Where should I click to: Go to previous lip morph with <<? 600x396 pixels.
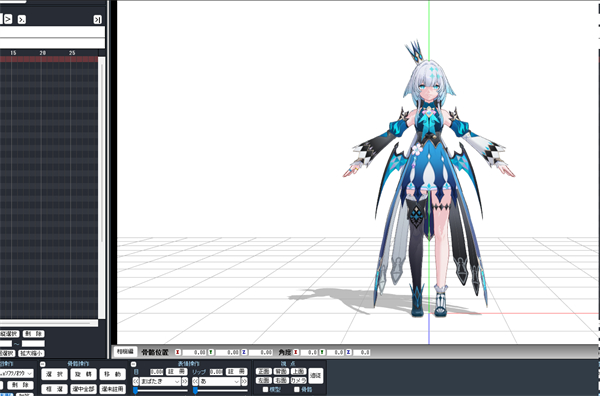(196, 381)
